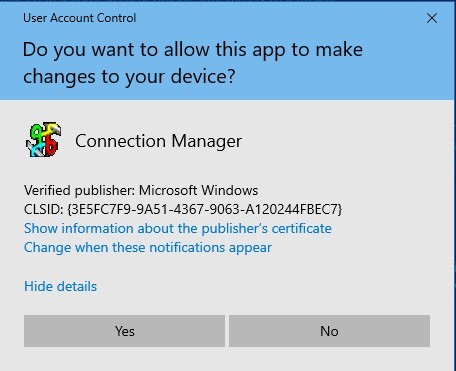This screenshot has width=456, height=371.
Task: Click the 'Do you want to allow' heading line
Action: pyautogui.click(x=193, y=50)
